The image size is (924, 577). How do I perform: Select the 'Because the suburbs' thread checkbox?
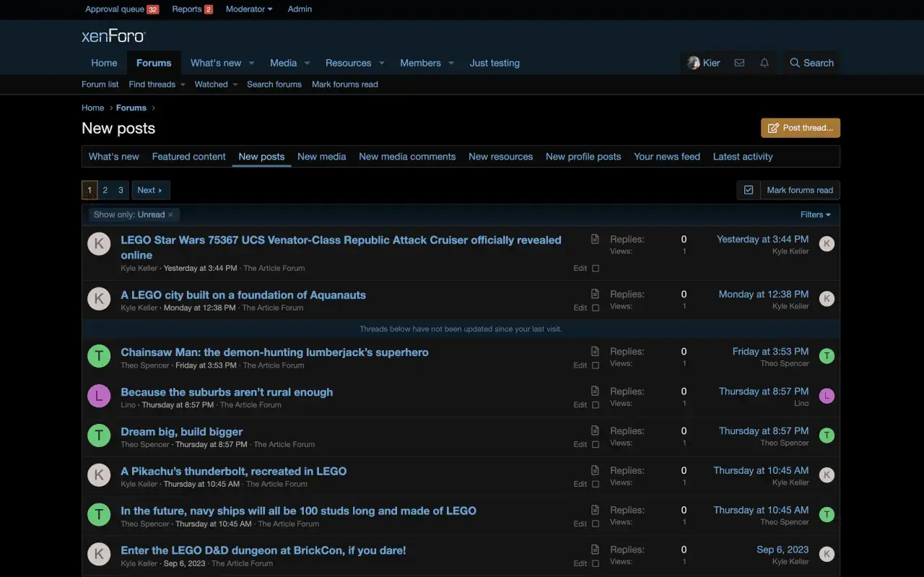tap(596, 405)
